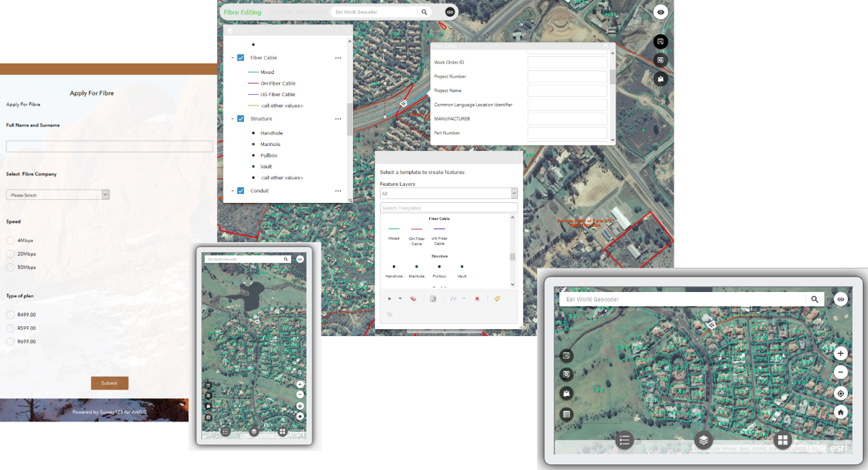868x470 pixels.
Task: Open the Conduit layer options menu
Action: [x=338, y=191]
